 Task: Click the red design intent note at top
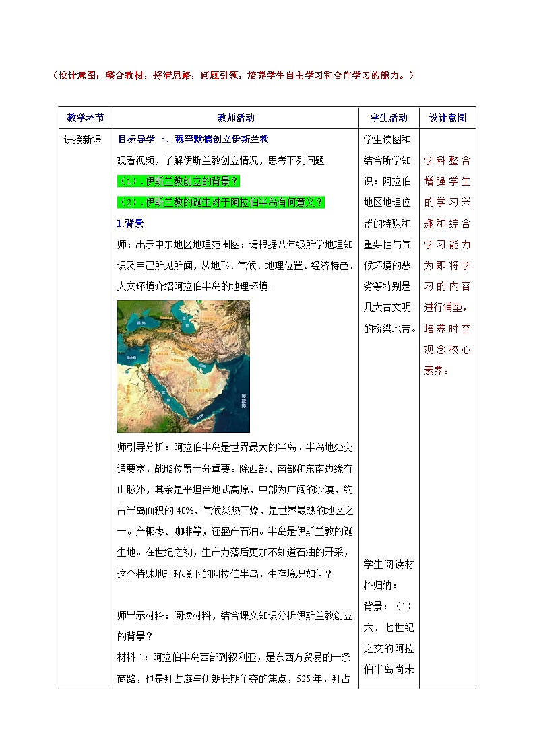click(232, 75)
